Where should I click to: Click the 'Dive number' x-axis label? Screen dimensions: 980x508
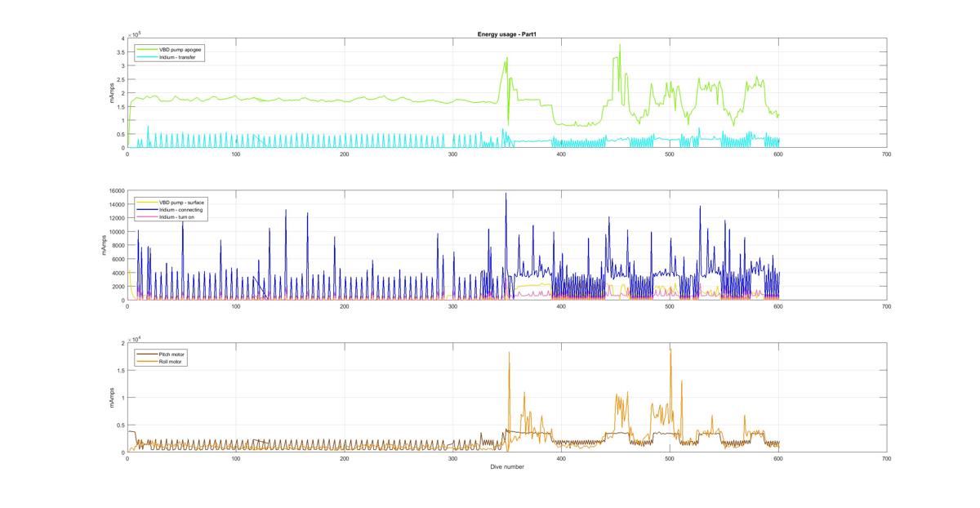(507, 466)
